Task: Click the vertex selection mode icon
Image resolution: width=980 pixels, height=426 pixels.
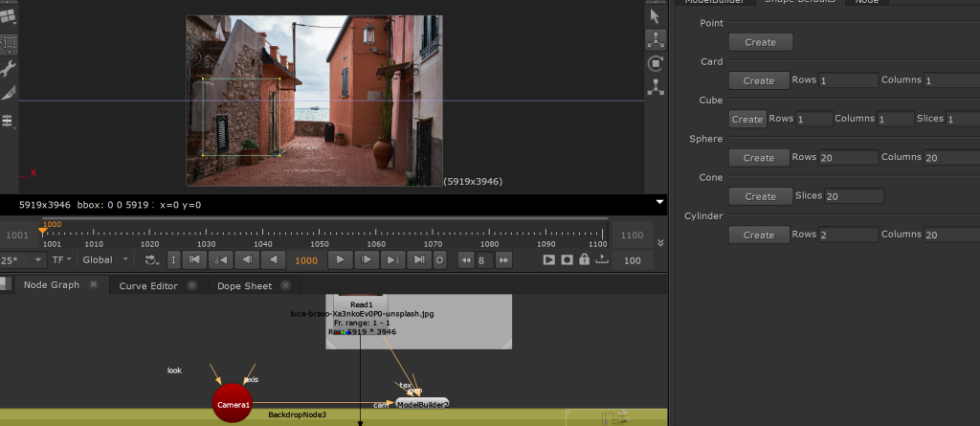Action: [x=656, y=87]
